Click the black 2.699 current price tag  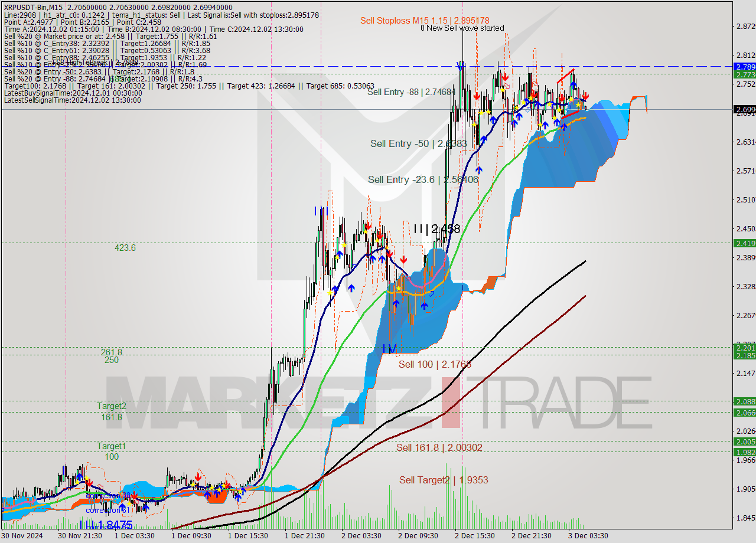[744, 109]
